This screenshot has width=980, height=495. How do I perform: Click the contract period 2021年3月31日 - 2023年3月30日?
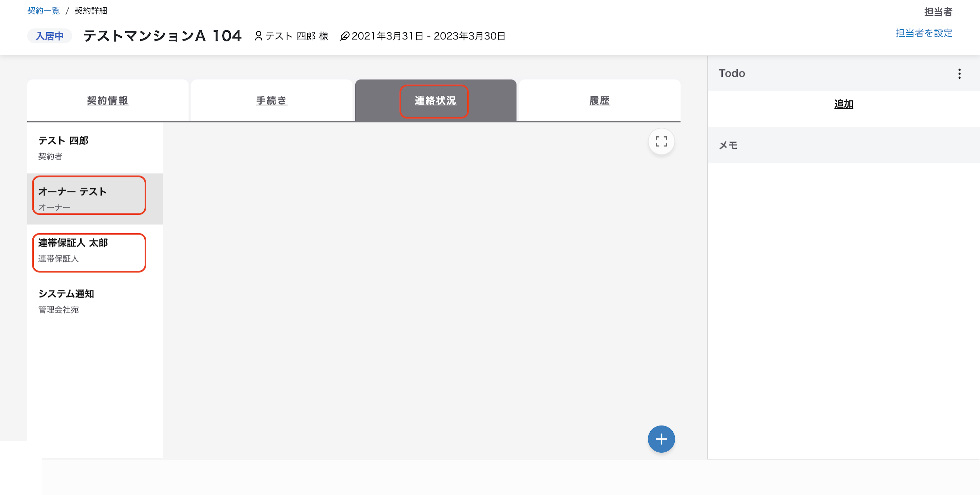tap(428, 36)
